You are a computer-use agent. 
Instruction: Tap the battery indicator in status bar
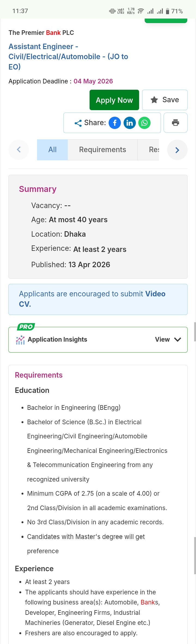point(168,11)
